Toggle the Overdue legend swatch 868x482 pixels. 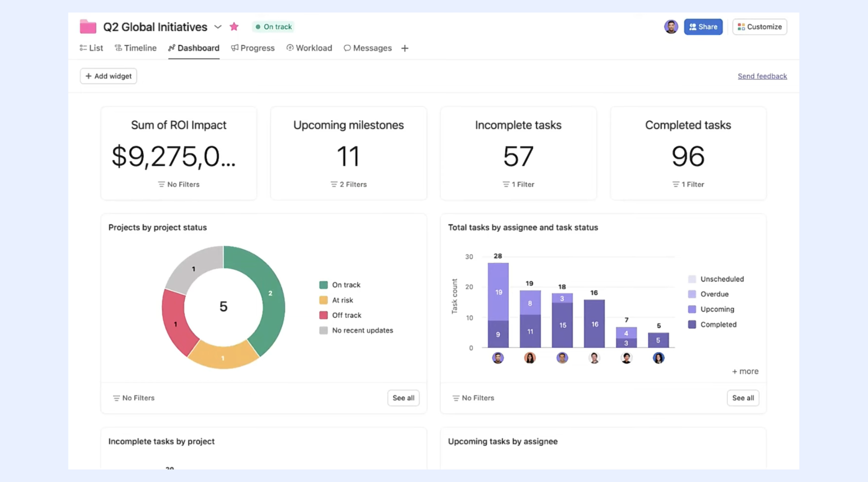[x=692, y=294]
